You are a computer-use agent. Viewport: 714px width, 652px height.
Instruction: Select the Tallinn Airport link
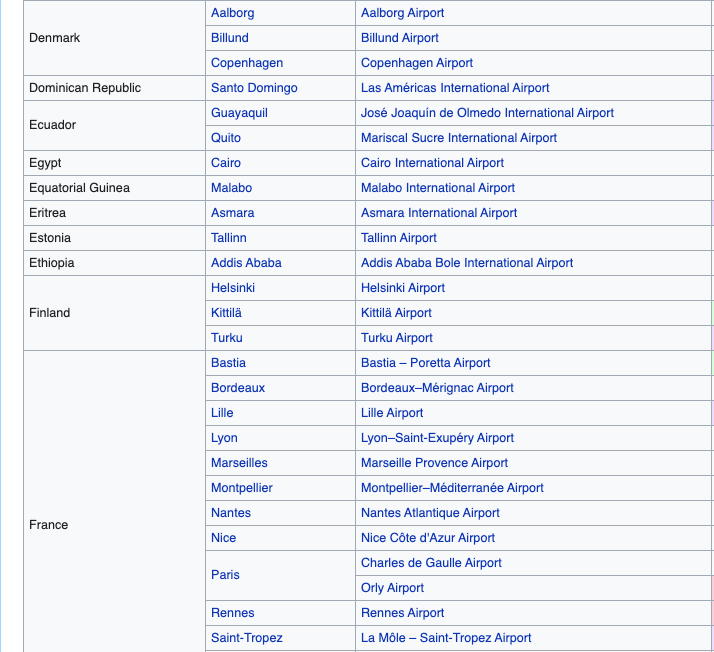coord(398,238)
